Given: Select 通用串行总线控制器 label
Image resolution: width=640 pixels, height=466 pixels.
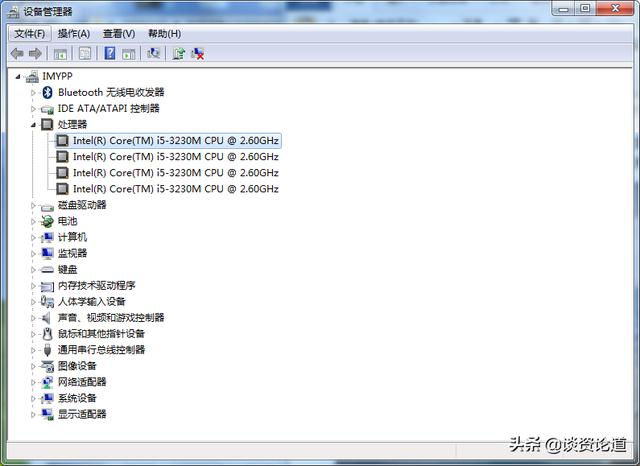Looking at the screenshot, I should point(101,350).
